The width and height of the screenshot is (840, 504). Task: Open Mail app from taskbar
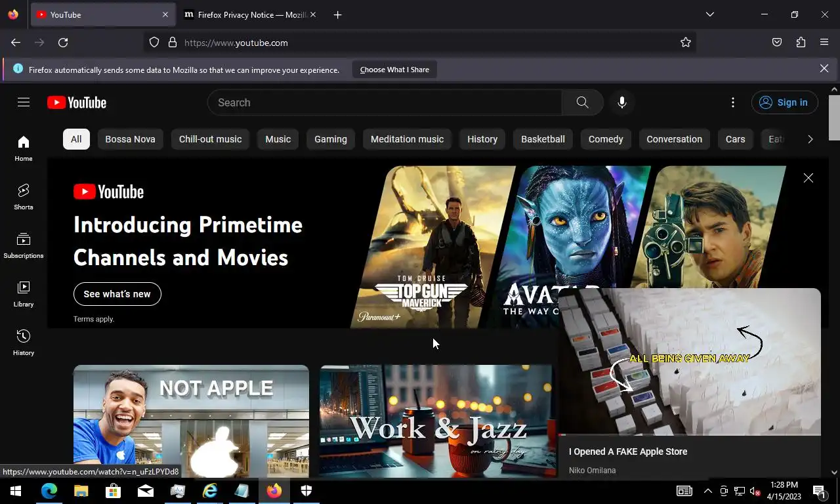[145, 491]
